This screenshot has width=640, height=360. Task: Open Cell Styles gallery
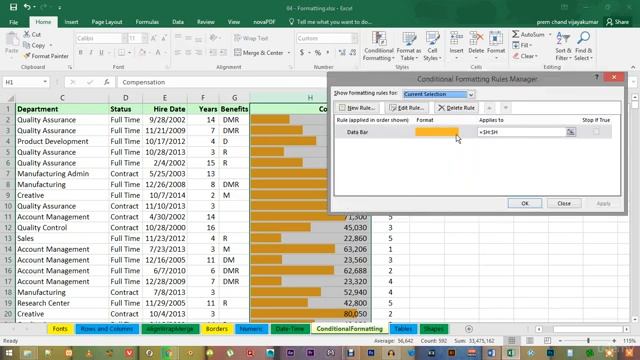(432, 46)
